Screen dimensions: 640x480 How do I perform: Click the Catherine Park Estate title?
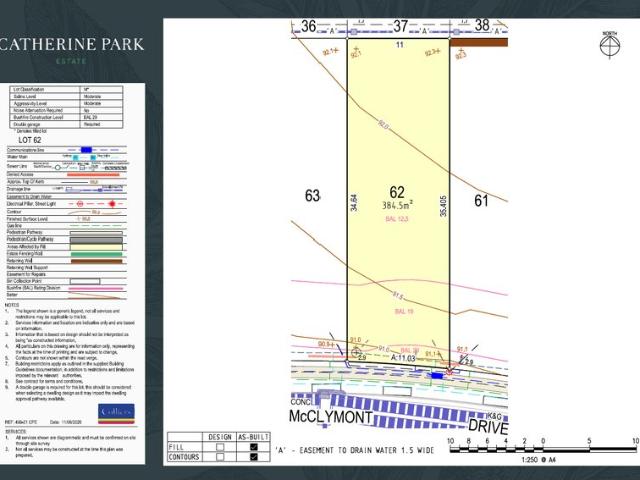pyautogui.click(x=71, y=49)
